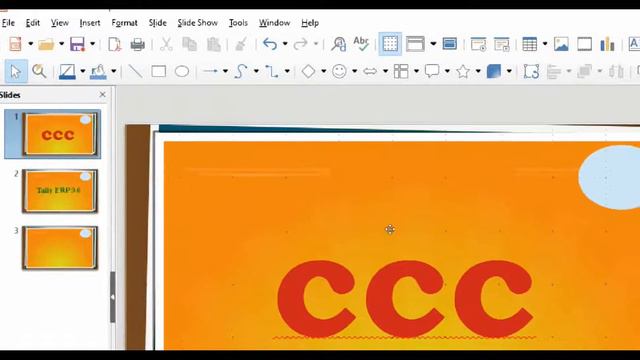Click the Spelling check Abc icon
Viewport: 640px width, 360px height.
pos(361,43)
